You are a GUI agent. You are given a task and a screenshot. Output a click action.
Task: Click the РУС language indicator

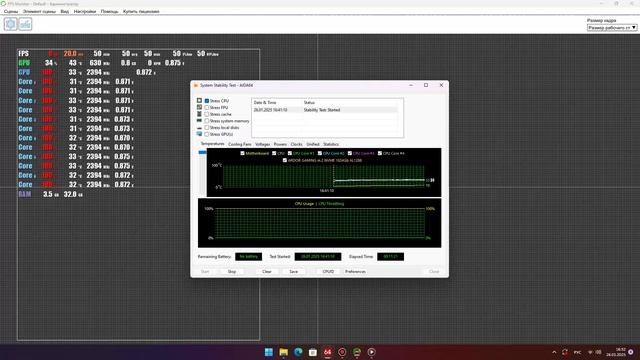click(x=578, y=352)
